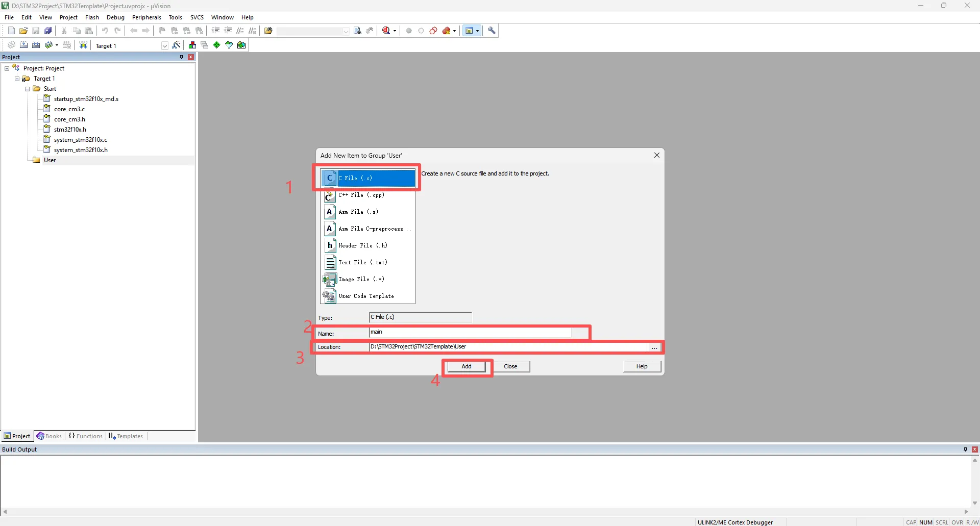
Task: Click the Save All toolbar icon
Action: click(x=48, y=31)
